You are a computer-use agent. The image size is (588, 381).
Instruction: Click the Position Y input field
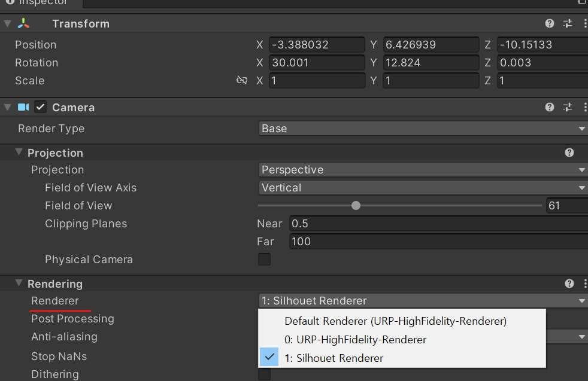pyautogui.click(x=431, y=45)
